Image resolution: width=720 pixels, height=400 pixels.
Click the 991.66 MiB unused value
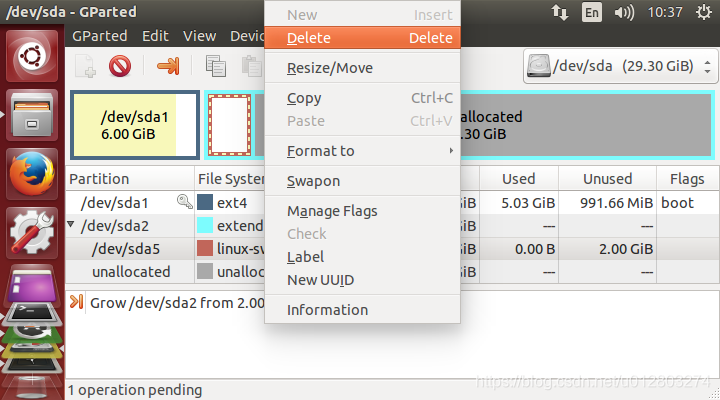pos(616,203)
